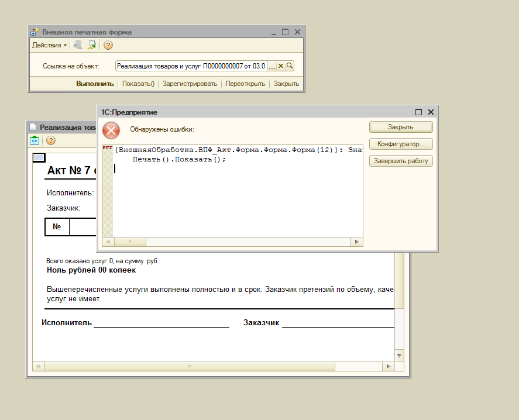Viewport: 519px width, 420px height.
Task: Click the greyed stacked-documents toolbar icon
Action: coord(78,45)
